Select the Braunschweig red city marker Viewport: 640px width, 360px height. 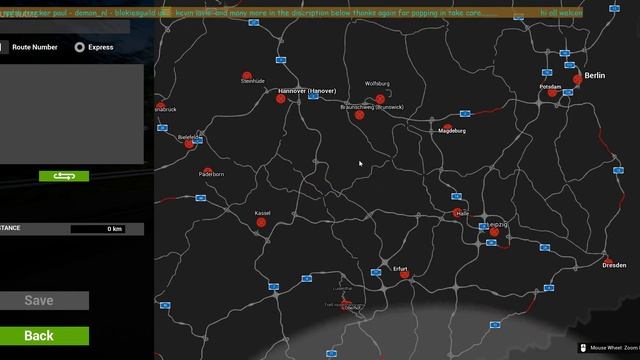[x=359, y=115]
